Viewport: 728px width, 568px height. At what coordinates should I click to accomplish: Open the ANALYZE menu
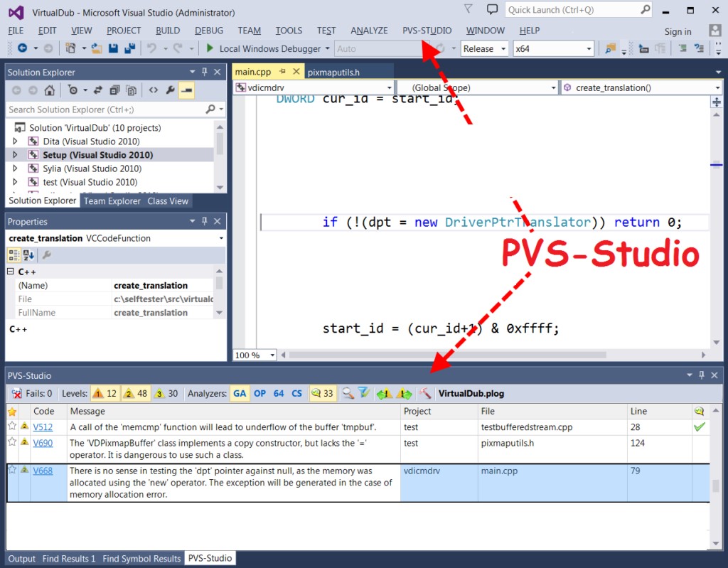(369, 30)
